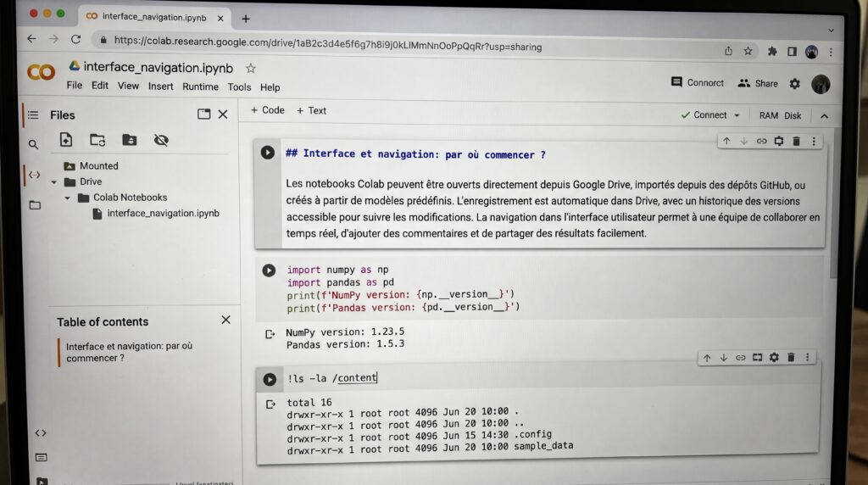The image size is (868, 485).
Task: Toggle hidden files visibility
Action: (161, 140)
